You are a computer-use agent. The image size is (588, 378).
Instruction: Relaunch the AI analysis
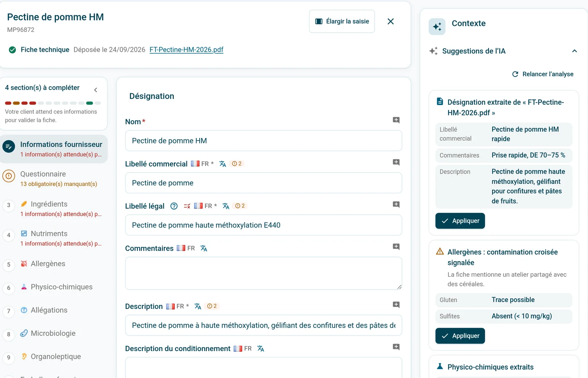(x=543, y=74)
